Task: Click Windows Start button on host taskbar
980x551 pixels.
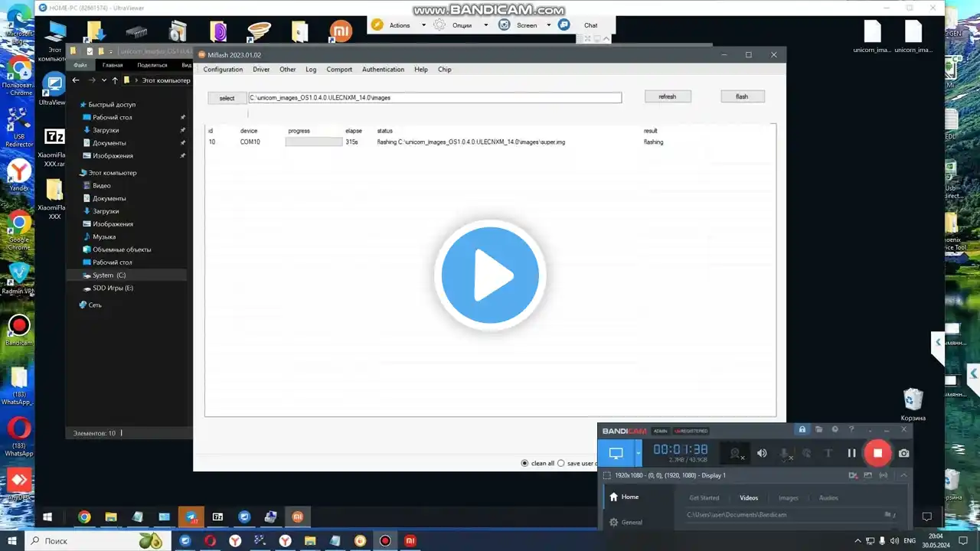Action: pos(12,541)
